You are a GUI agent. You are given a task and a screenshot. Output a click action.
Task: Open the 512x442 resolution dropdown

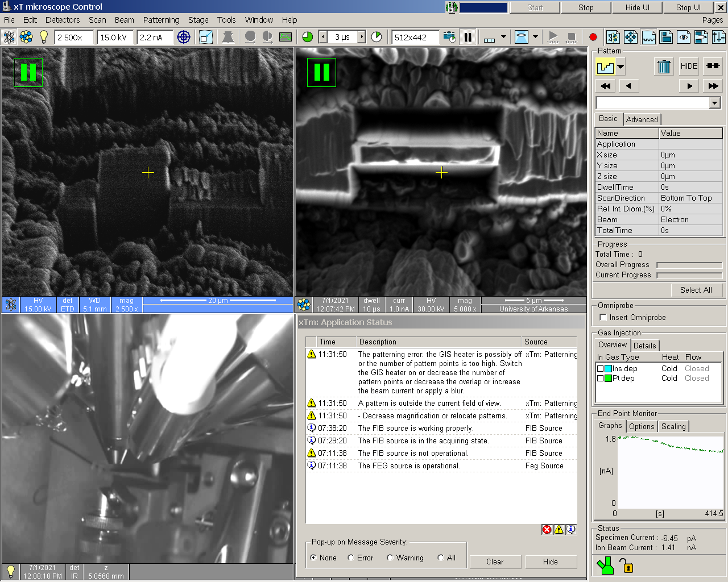tap(415, 38)
